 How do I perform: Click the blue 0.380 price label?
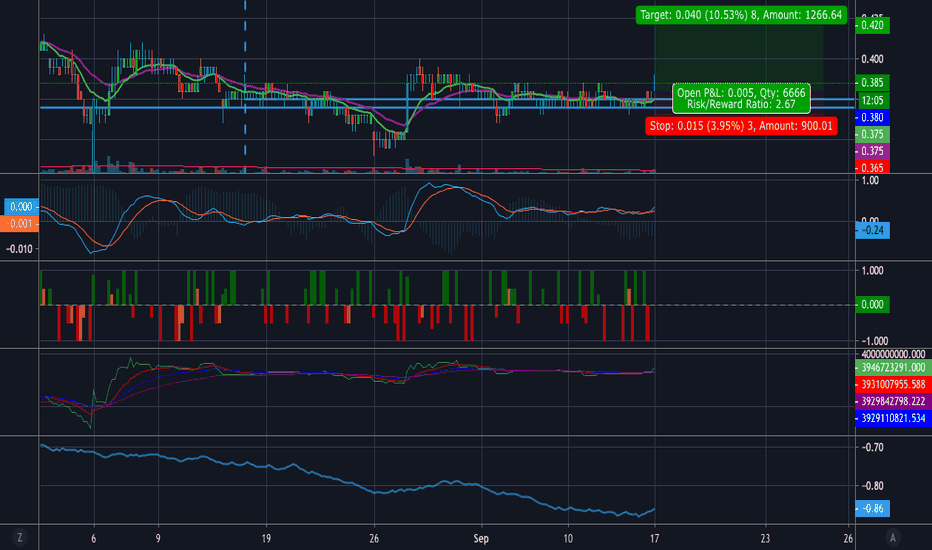click(872, 118)
